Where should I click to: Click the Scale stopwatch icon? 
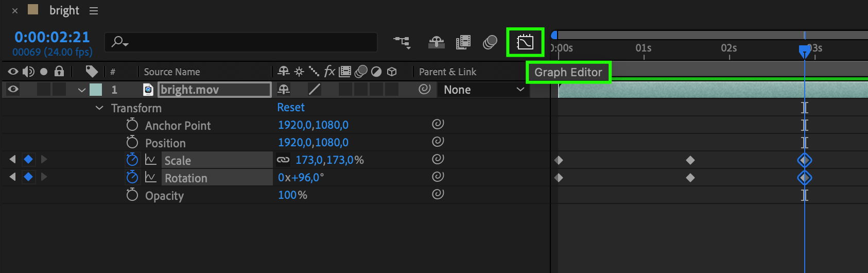(x=132, y=160)
